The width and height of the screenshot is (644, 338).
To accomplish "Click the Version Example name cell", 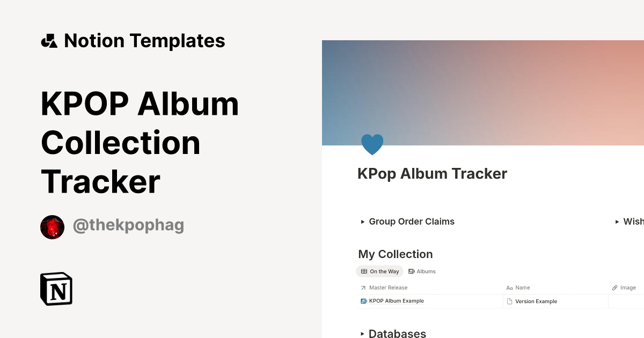I will (x=536, y=302).
